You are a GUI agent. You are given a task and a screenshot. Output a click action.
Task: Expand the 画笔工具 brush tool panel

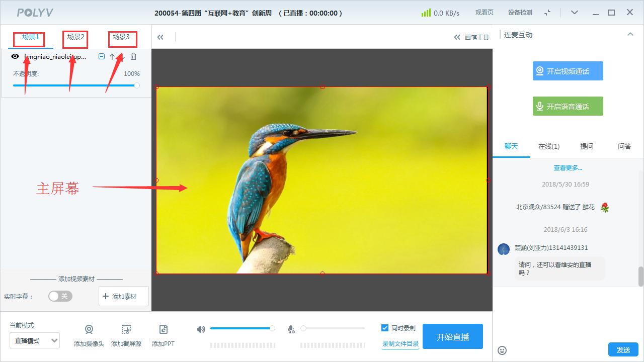coord(471,37)
